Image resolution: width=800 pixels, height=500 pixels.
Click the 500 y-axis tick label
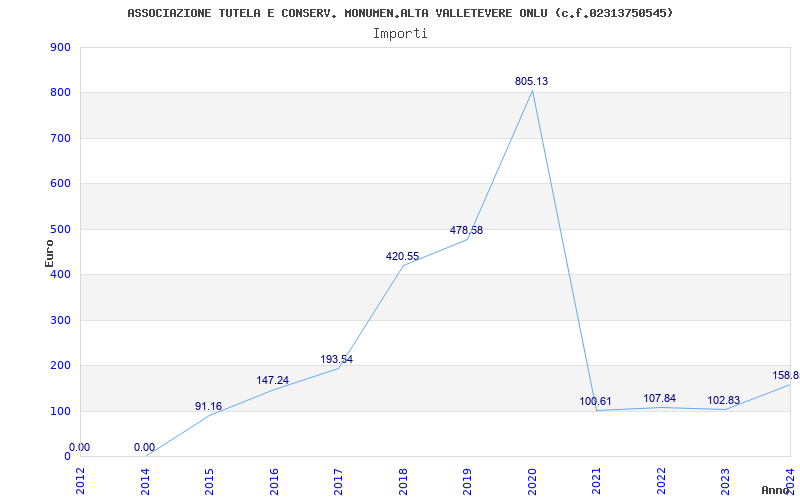[x=60, y=230]
